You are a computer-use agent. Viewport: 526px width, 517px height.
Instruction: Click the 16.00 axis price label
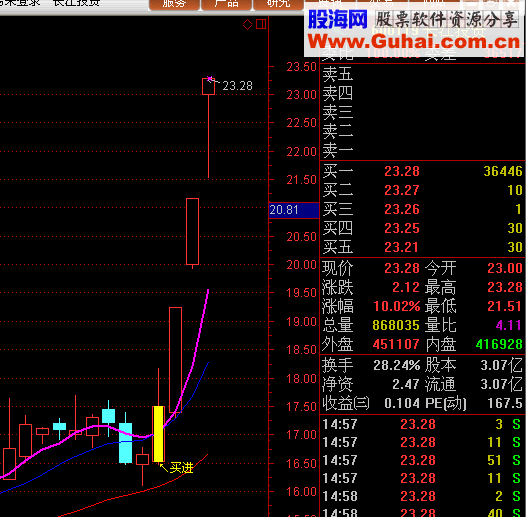click(301, 492)
